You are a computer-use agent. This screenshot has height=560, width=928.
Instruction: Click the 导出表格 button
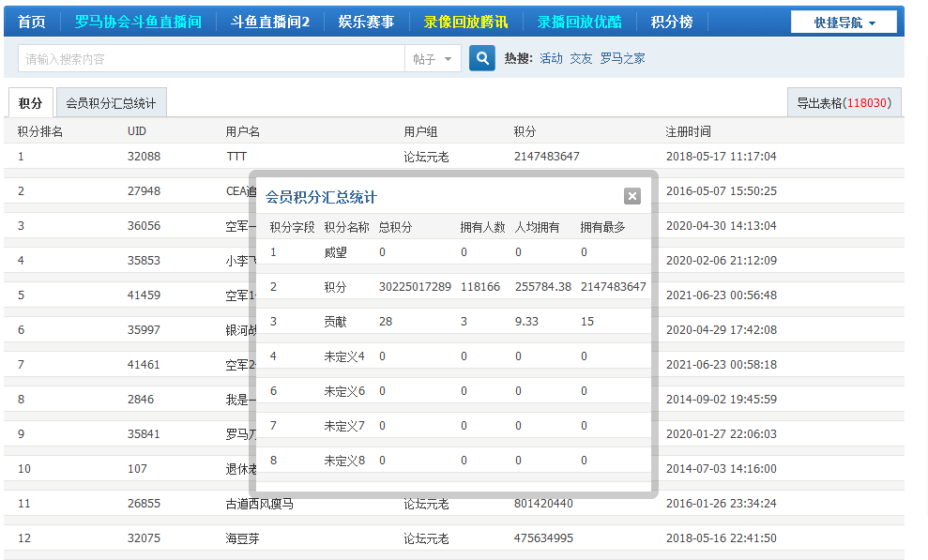click(x=844, y=103)
